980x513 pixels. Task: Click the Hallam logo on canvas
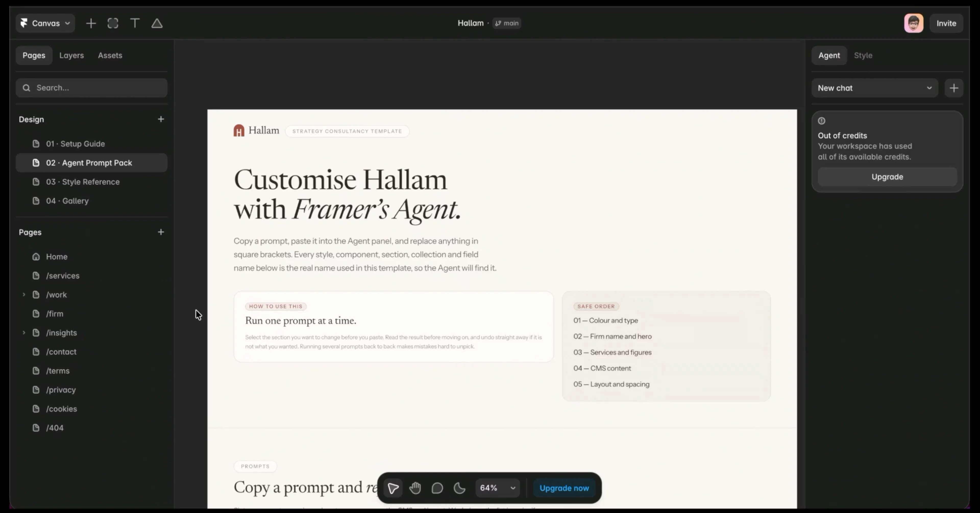click(256, 131)
